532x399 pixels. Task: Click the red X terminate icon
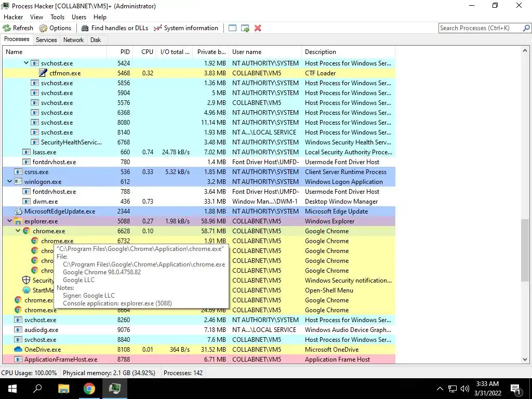258,28
